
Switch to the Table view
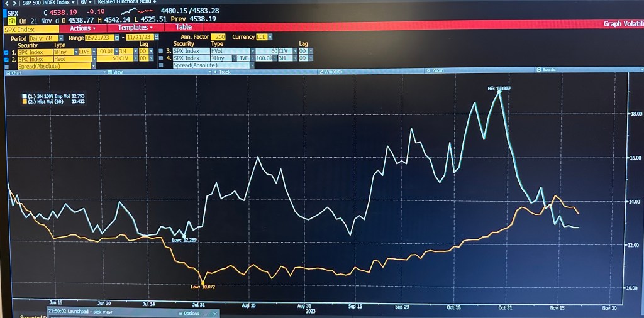pyautogui.click(x=183, y=27)
